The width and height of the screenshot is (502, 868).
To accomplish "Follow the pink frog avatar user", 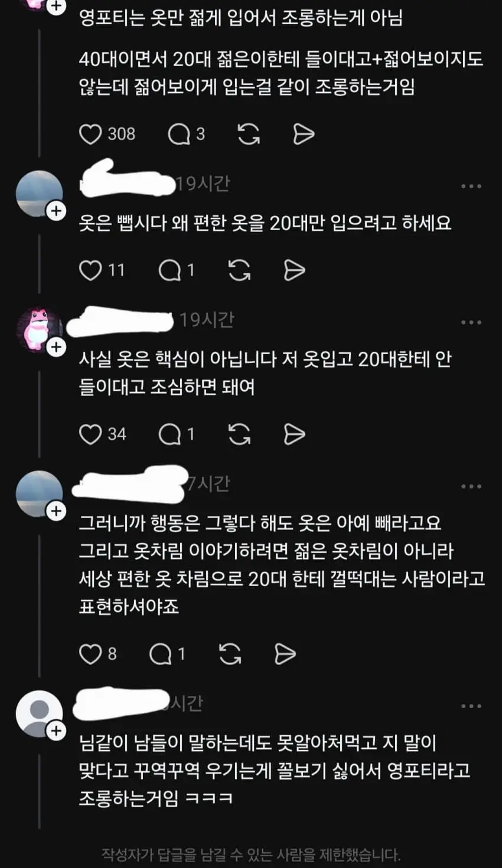I will (x=56, y=347).
